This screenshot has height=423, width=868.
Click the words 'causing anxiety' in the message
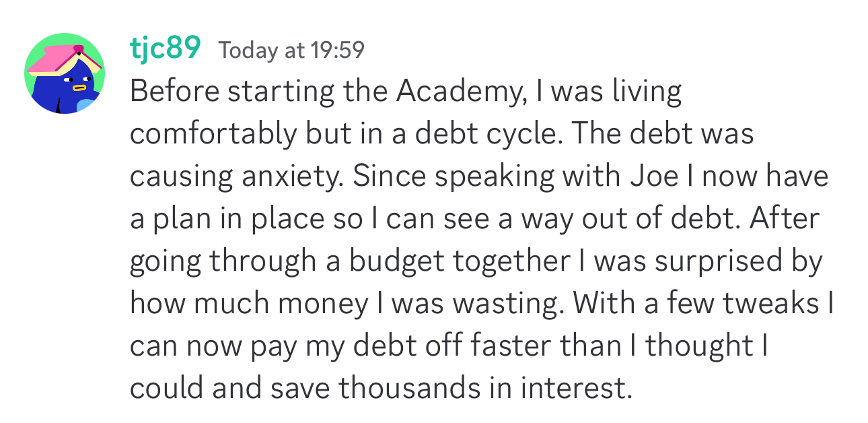(x=236, y=176)
